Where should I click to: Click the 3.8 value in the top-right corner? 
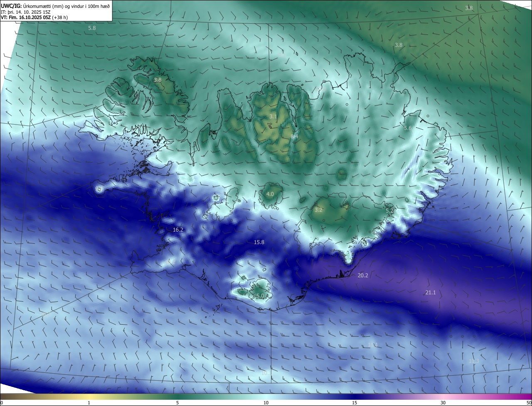[469, 8]
